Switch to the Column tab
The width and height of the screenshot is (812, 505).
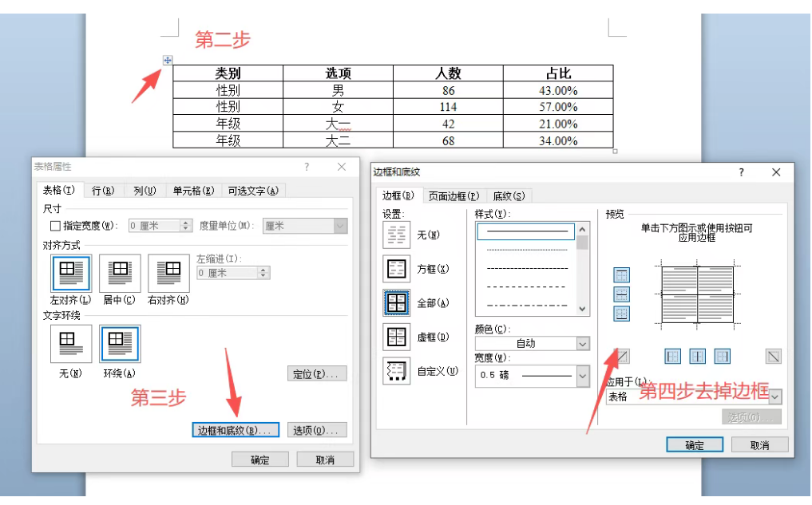pos(145,191)
